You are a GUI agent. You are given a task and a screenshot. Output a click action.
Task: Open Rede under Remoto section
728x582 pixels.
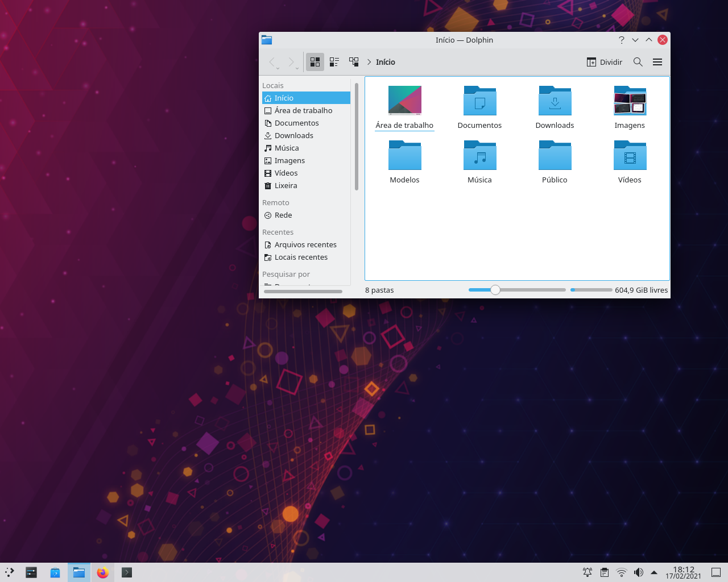click(x=283, y=215)
